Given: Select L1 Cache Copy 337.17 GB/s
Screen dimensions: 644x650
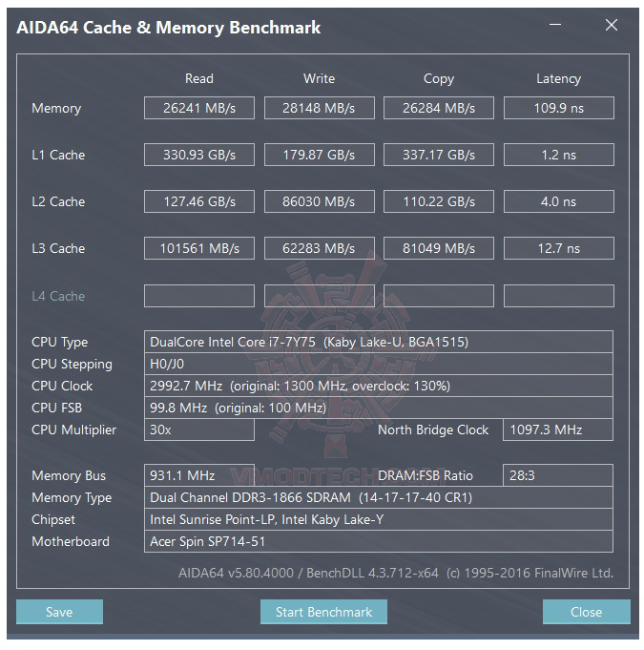Looking at the screenshot, I should click(439, 155).
